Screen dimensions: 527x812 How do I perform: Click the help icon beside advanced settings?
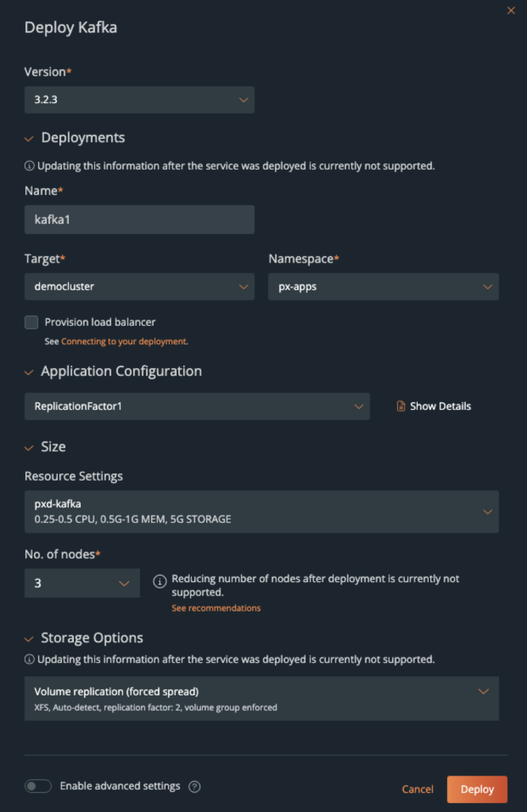coord(194,786)
